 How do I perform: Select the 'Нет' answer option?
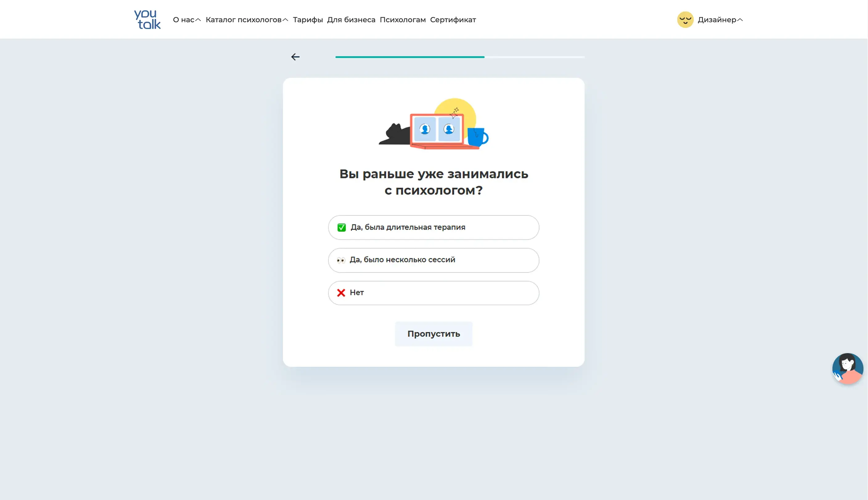(x=433, y=293)
